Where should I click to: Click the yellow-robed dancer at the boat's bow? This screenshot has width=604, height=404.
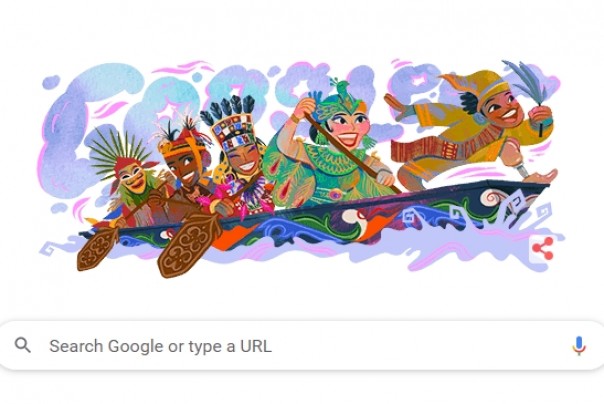pos(474,127)
